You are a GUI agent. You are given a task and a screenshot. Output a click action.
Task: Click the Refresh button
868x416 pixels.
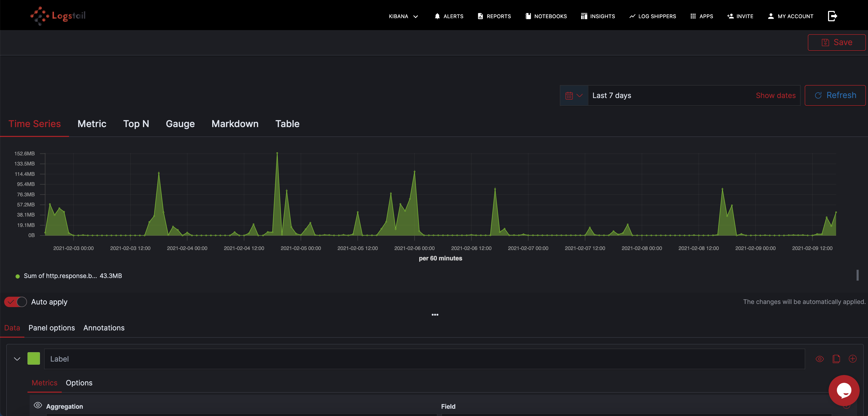pyautogui.click(x=835, y=95)
